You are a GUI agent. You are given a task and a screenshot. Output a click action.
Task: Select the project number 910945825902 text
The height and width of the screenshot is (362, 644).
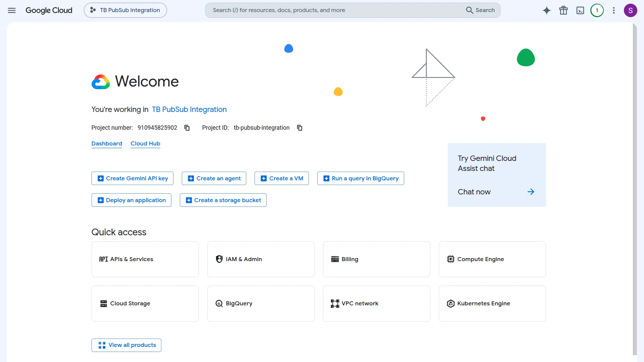pos(157,128)
